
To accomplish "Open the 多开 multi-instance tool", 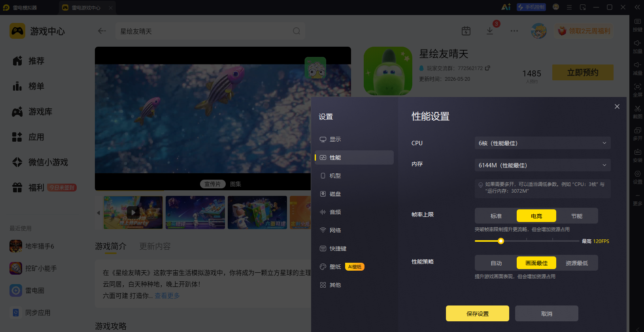I will click(637, 134).
